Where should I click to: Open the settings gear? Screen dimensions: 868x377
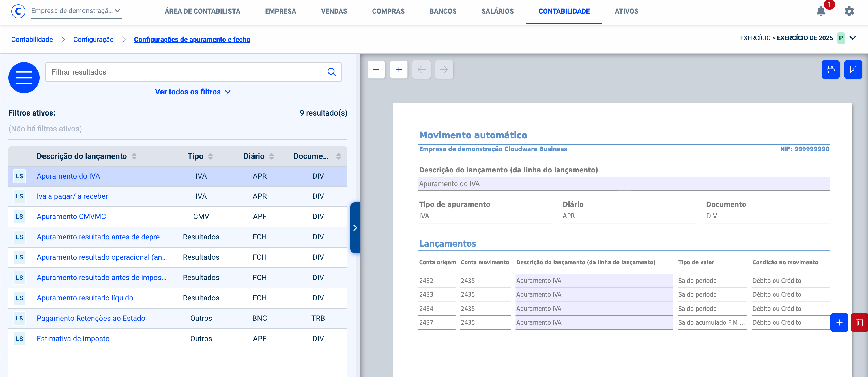coord(849,11)
